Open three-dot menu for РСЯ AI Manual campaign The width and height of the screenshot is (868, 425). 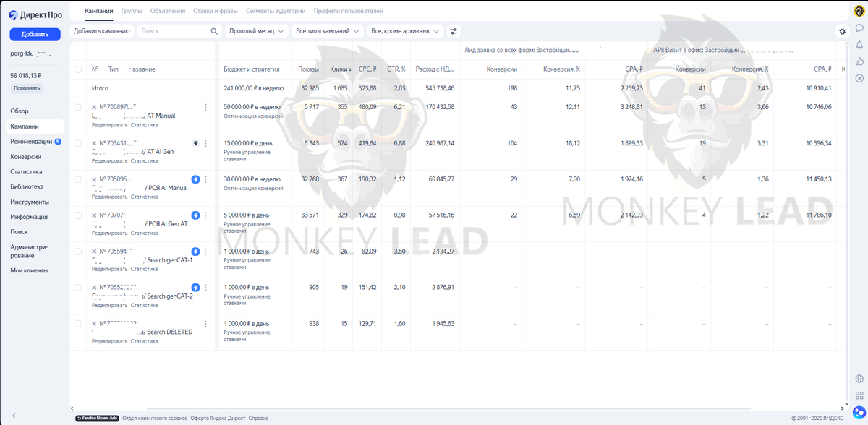[206, 179]
